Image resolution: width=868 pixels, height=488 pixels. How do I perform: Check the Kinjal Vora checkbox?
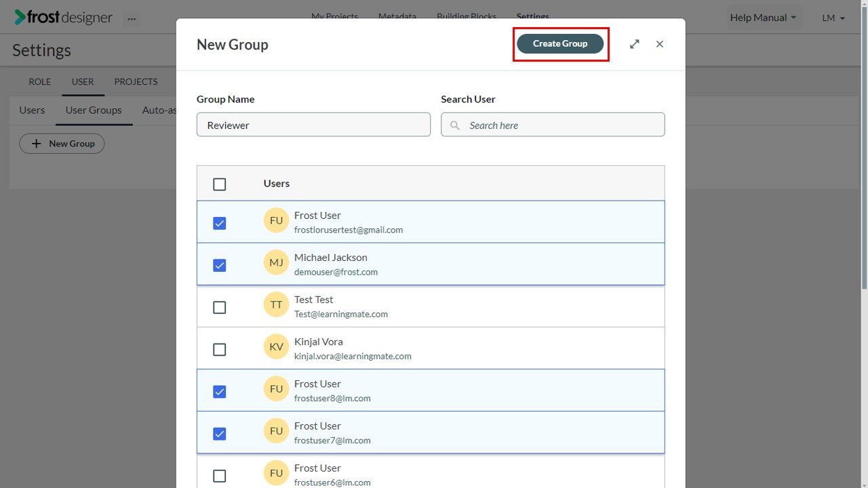(220, 349)
